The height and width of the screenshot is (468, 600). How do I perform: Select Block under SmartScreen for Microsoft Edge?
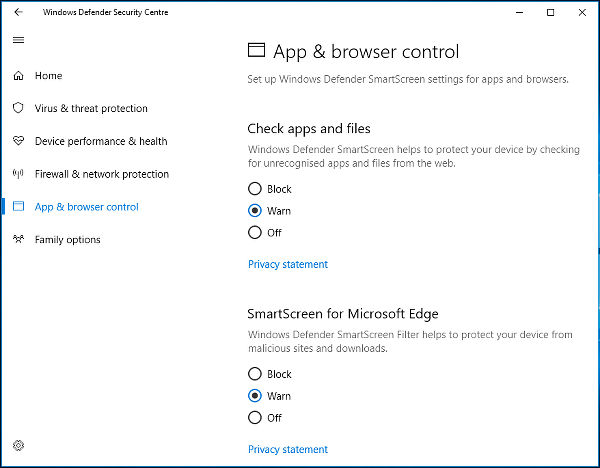pyautogui.click(x=255, y=374)
